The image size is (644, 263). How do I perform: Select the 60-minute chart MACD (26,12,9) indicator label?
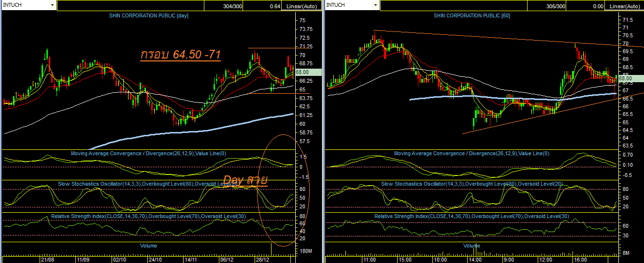(x=472, y=153)
